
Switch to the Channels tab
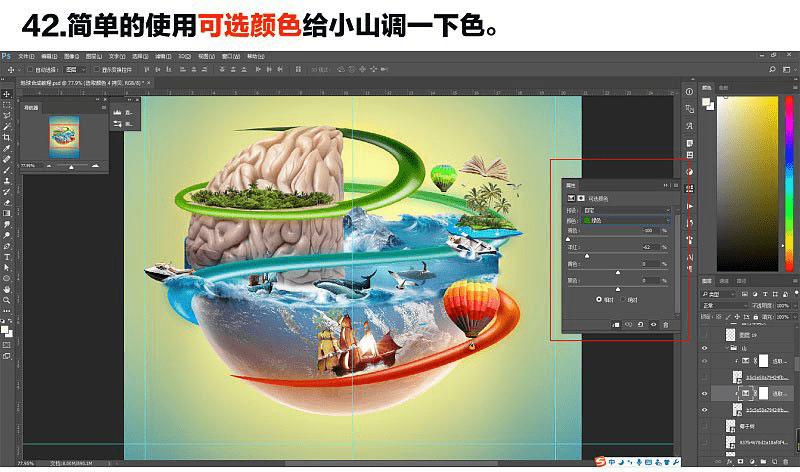(x=724, y=281)
